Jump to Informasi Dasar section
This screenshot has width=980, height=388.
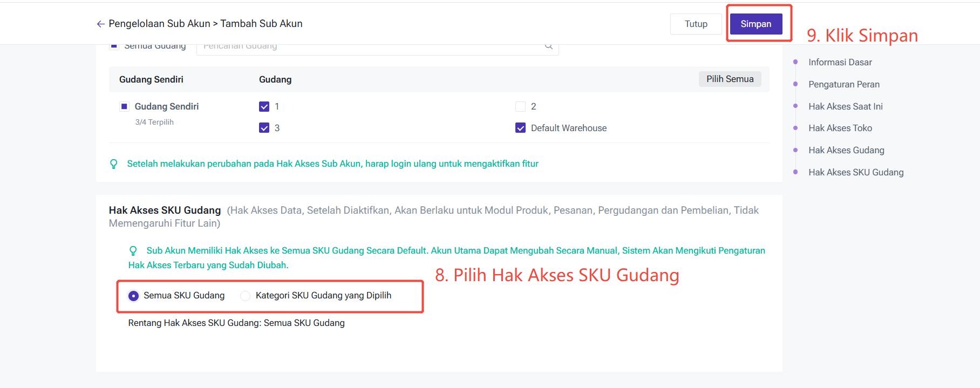[840, 63]
